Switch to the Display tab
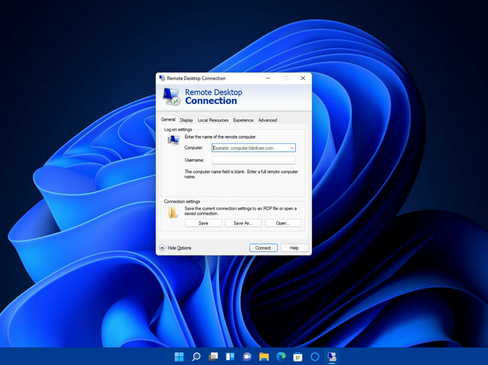 pyautogui.click(x=186, y=120)
